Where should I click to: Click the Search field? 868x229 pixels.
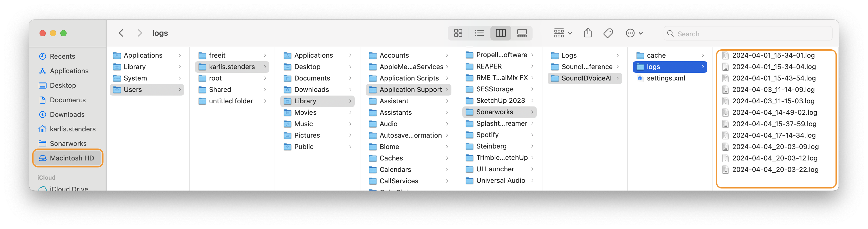(748, 34)
